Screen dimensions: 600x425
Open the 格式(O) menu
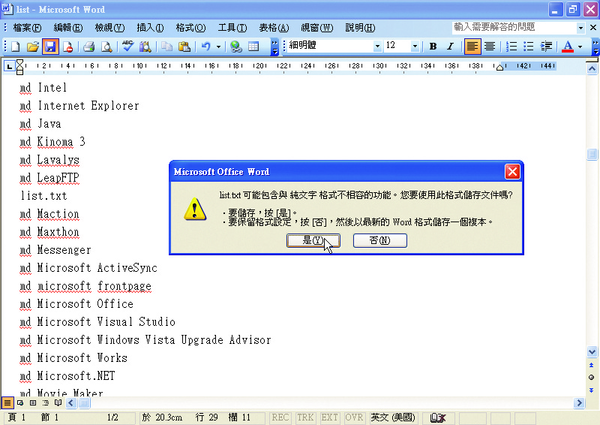coord(191,28)
